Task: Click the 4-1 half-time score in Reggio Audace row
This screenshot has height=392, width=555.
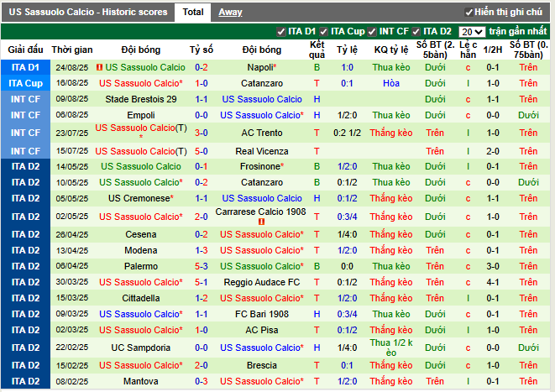Action: [x=493, y=282]
